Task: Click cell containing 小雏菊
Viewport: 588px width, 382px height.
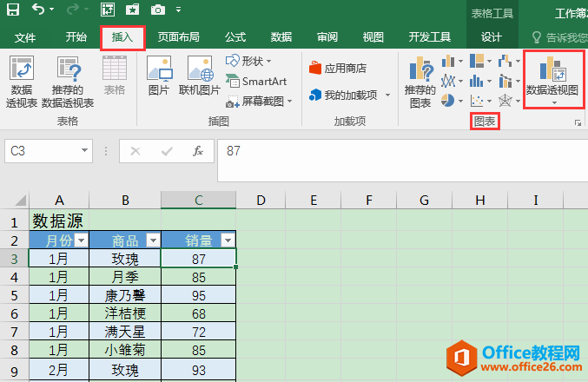Action: pyautogui.click(x=125, y=350)
